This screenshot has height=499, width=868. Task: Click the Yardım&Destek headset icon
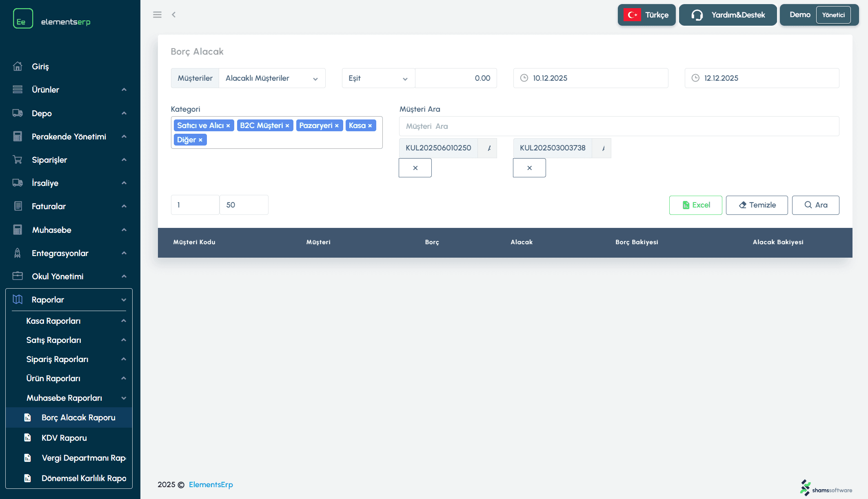(697, 15)
